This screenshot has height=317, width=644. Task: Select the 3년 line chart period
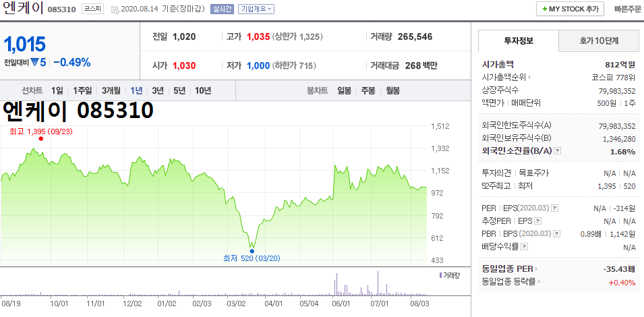click(x=158, y=91)
